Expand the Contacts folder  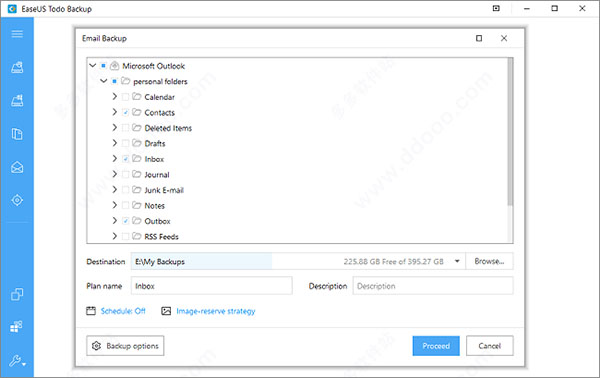(x=114, y=112)
